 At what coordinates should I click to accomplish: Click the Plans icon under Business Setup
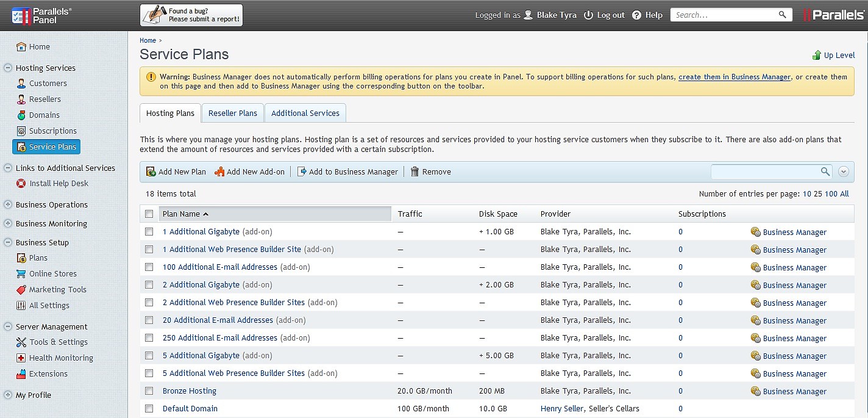(x=21, y=258)
